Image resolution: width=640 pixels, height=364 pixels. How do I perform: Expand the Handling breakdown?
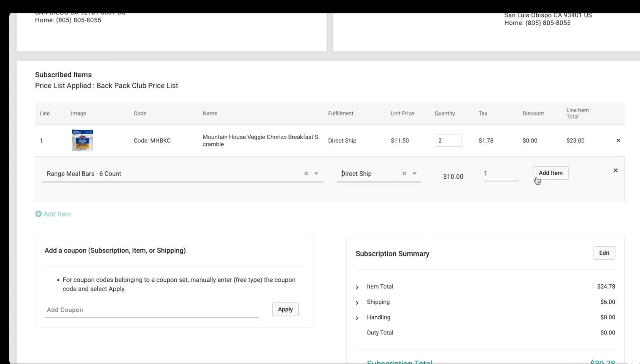tap(357, 318)
